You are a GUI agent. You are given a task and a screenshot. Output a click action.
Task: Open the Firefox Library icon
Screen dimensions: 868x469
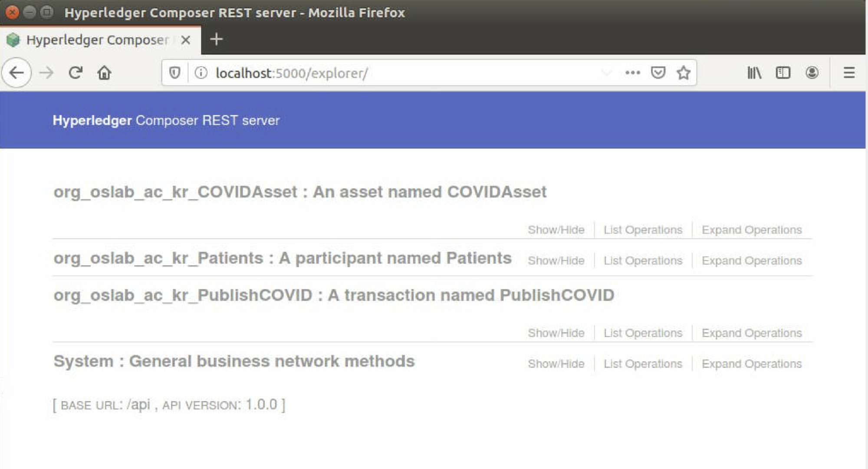tap(754, 73)
